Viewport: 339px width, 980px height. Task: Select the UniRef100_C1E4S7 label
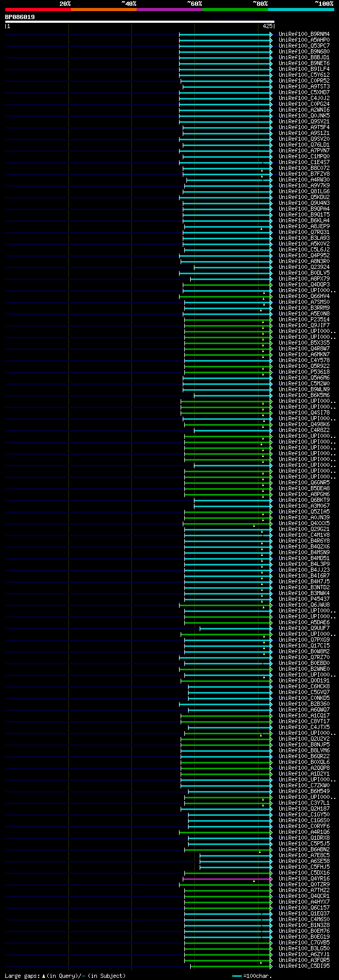coord(304,162)
